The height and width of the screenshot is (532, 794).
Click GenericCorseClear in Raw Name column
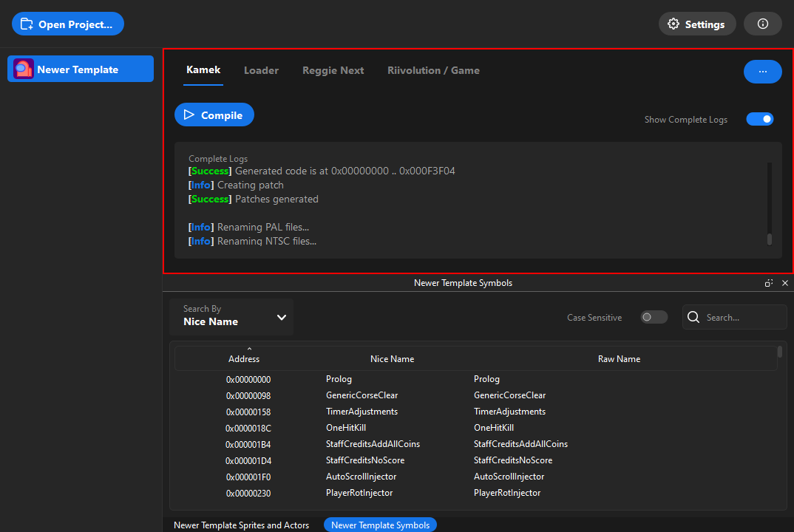tap(509, 395)
